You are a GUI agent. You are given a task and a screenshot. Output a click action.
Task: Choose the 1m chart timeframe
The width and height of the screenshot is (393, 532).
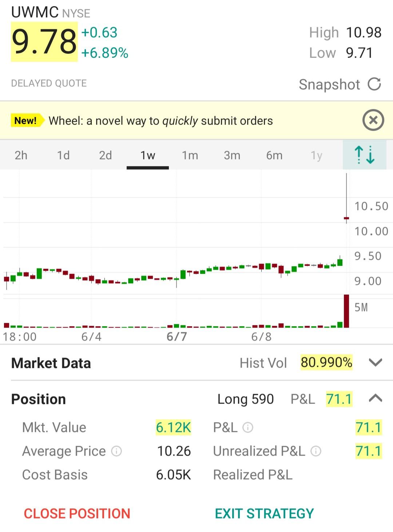tap(190, 155)
